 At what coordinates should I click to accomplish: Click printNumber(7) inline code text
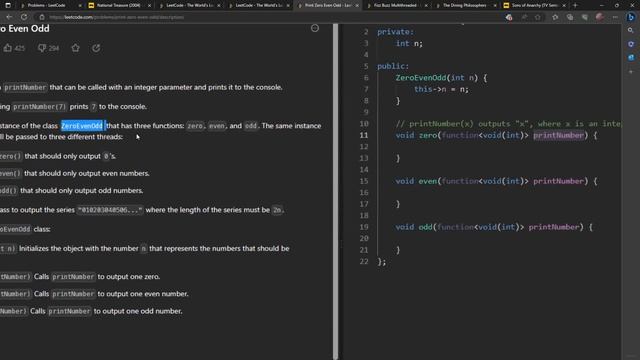(x=39, y=107)
